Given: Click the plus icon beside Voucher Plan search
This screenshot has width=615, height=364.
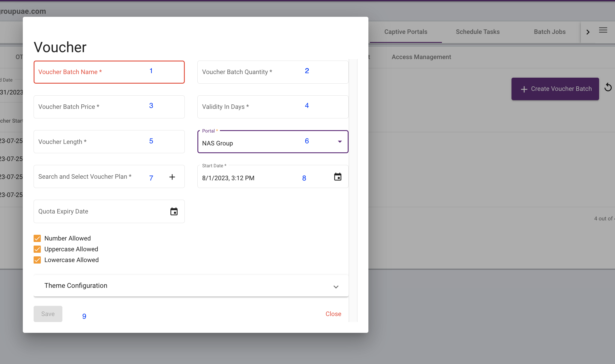Looking at the screenshot, I should click(x=172, y=177).
